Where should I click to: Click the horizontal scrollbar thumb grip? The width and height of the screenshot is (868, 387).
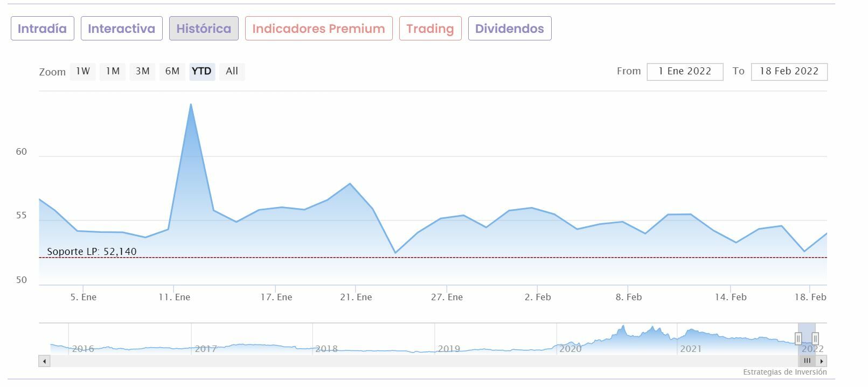[807, 361]
